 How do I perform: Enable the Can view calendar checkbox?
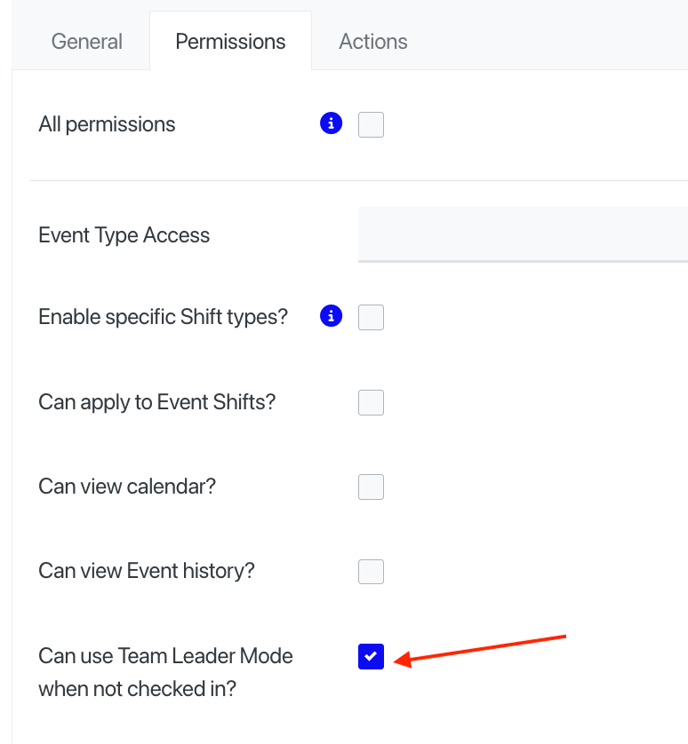371,487
